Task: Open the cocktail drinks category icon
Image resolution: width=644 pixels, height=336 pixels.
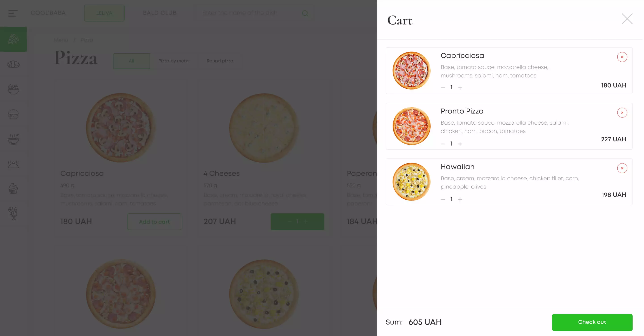Action: pos(13,213)
